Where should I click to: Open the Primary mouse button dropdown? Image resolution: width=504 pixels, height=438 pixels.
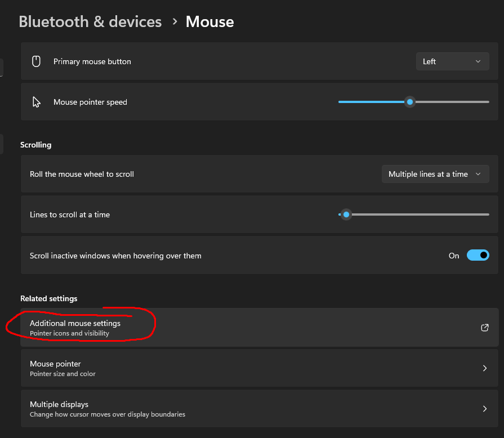pyautogui.click(x=452, y=61)
